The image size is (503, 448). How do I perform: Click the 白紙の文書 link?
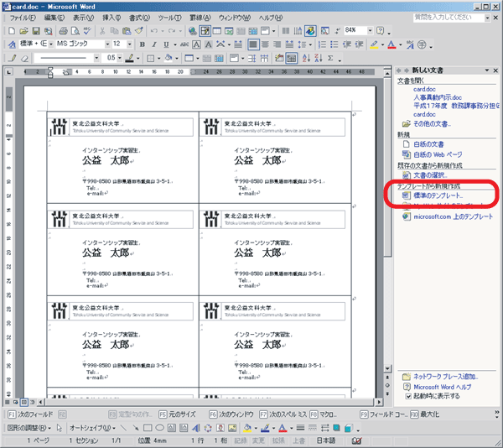point(428,144)
